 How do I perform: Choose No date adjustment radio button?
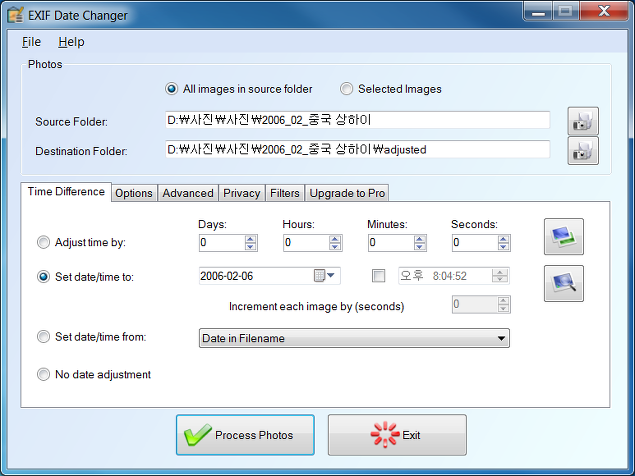(x=43, y=374)
